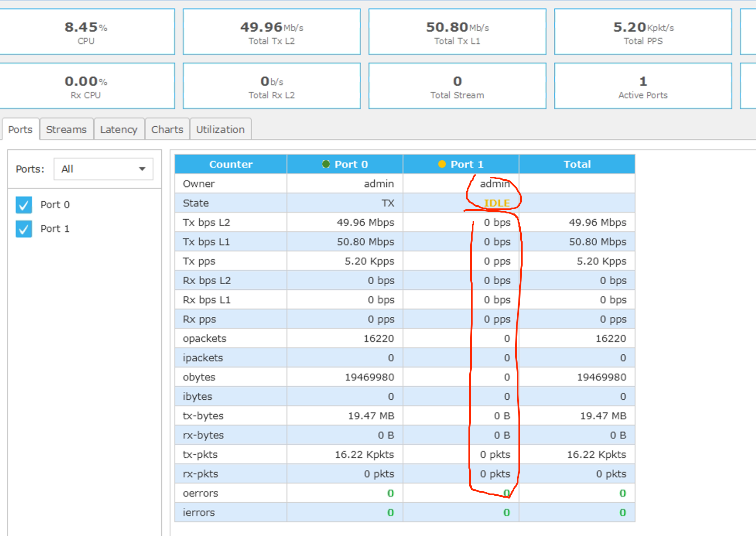
Task: Click the green status dot beside Port 0
Action: pos(326,164)
